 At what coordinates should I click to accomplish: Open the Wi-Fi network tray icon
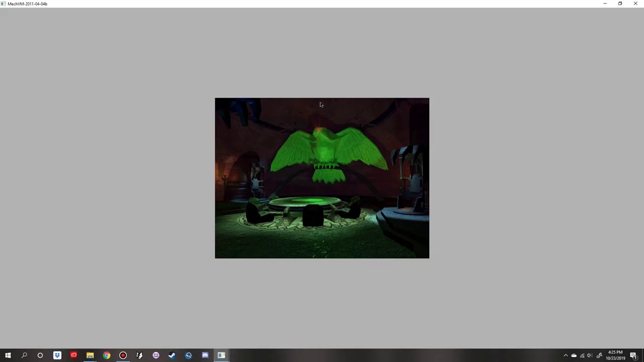582,355
